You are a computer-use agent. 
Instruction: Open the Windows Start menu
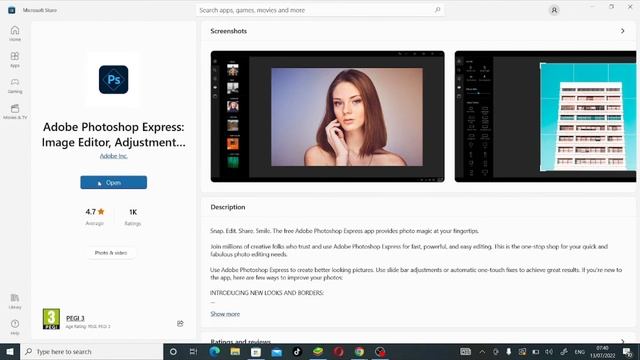pos(10,351)
